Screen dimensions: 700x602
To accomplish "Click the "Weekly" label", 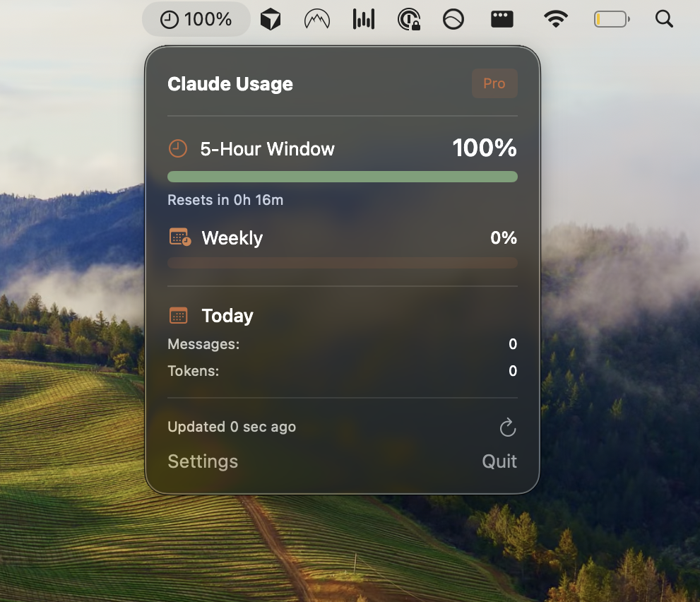I will coord(232,238).
